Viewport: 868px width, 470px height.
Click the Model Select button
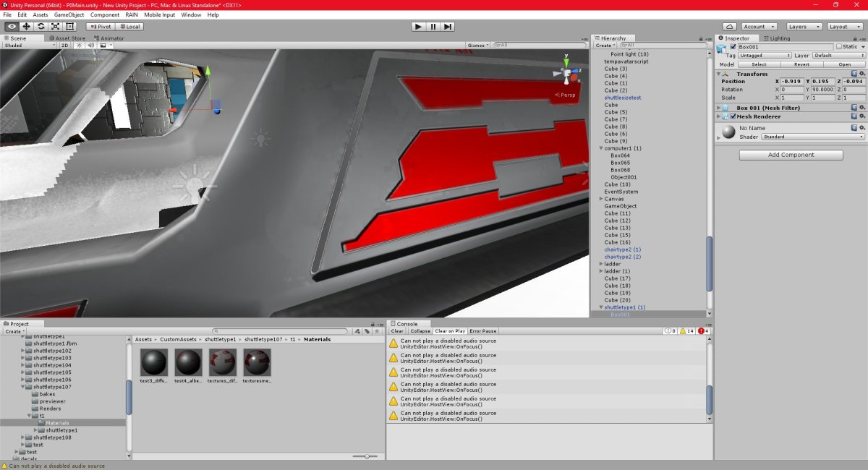[758, 64]
